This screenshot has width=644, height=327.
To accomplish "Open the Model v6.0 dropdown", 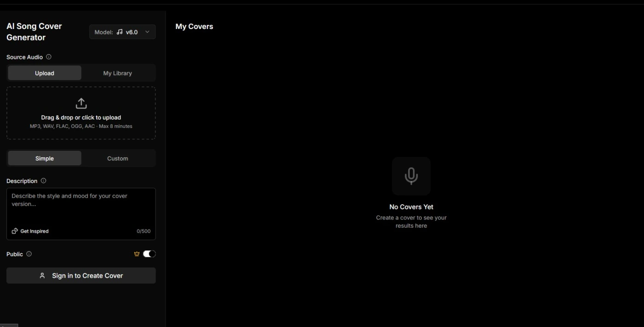I will (122, 32).
